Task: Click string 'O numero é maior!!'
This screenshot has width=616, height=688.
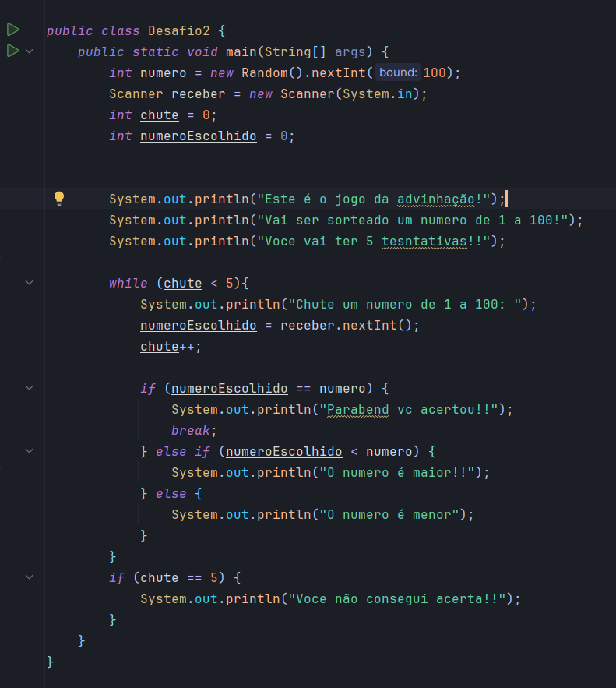Action: 397,472
